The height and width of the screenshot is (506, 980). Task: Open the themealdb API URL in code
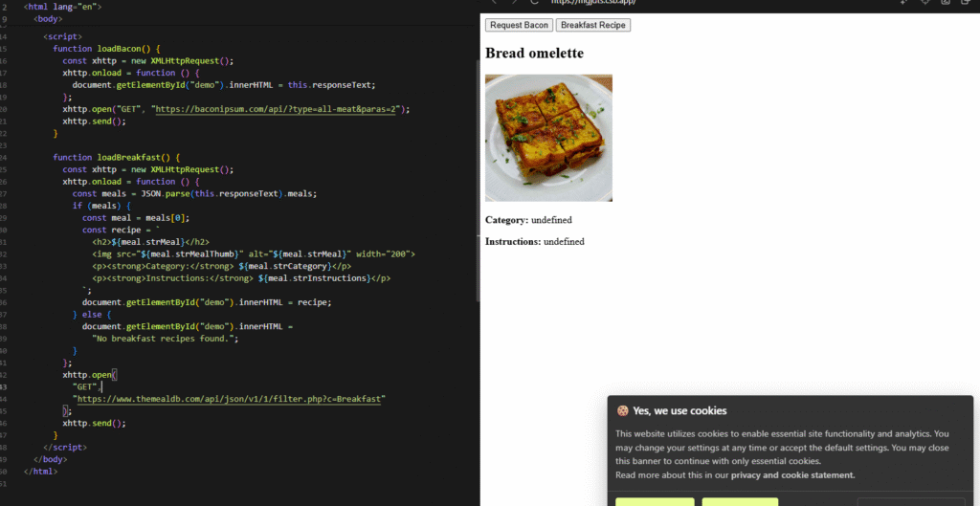(x=230, y=399)
